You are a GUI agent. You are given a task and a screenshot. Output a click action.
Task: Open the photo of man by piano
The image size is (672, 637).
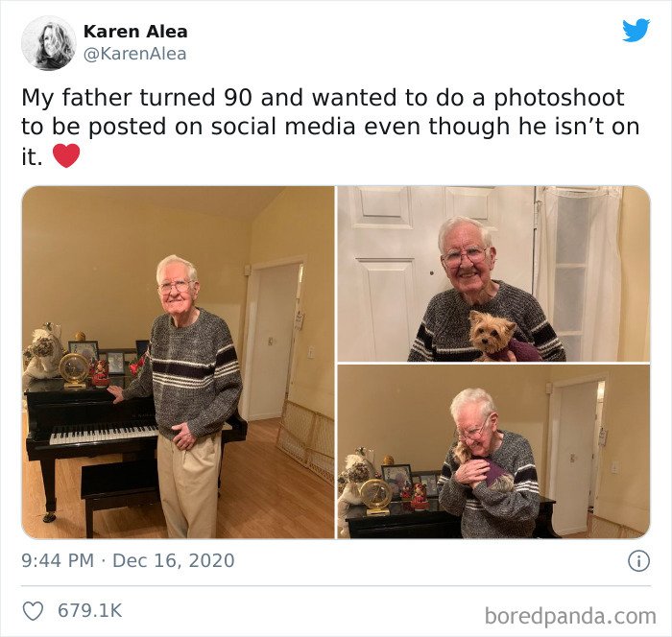[x=179, y=363]
